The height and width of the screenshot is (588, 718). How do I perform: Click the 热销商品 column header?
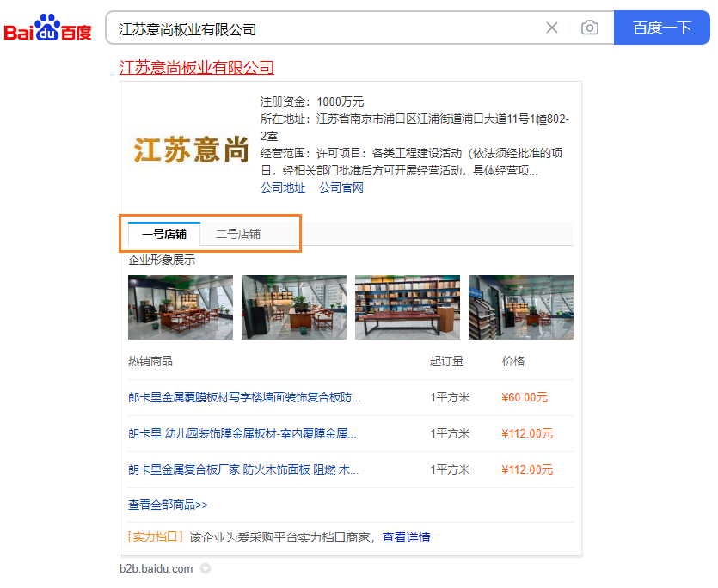coord(150,361)
